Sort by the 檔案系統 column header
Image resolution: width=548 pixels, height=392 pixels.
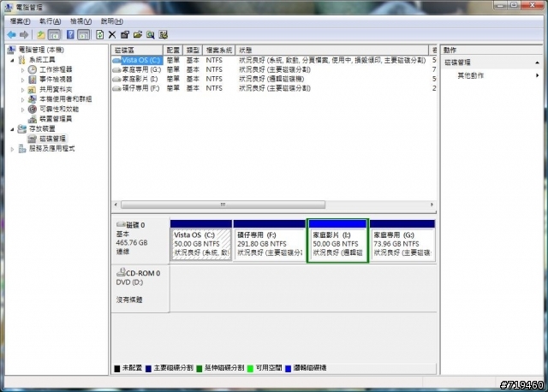click(219, 50)
